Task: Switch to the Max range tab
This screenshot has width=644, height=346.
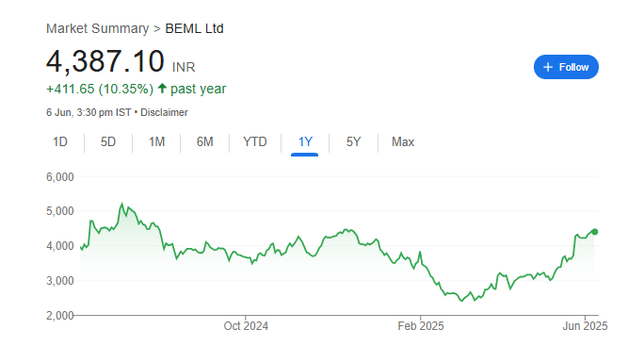Action: tap(403, 142)
